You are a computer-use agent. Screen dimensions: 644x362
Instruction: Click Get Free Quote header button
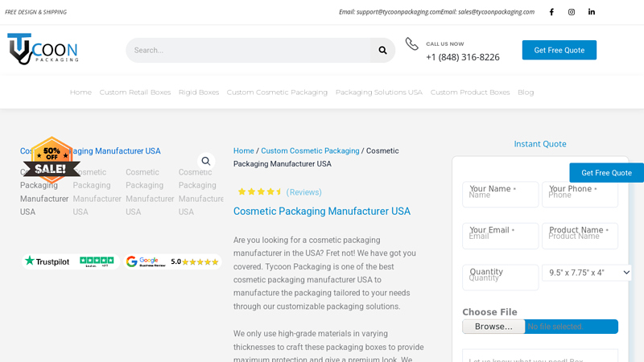[559, 50]
